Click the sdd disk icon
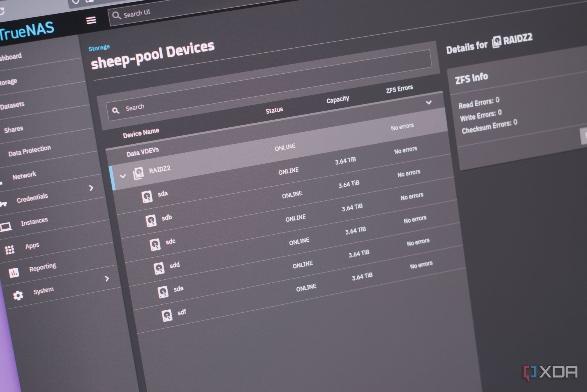Image resolution: width=587 pixels, height=392 pixels. (x=159, y=268)
